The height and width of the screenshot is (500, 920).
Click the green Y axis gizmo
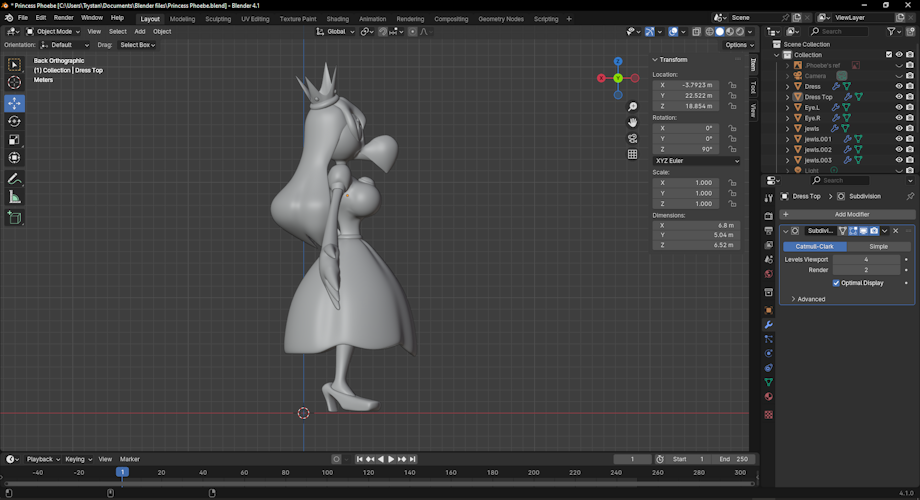pyautogui.click(x=618, y=78)
